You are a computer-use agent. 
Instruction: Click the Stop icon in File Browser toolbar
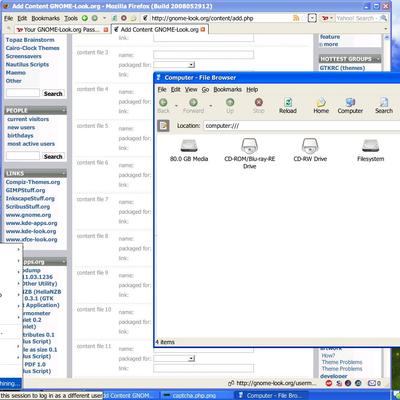259,102
